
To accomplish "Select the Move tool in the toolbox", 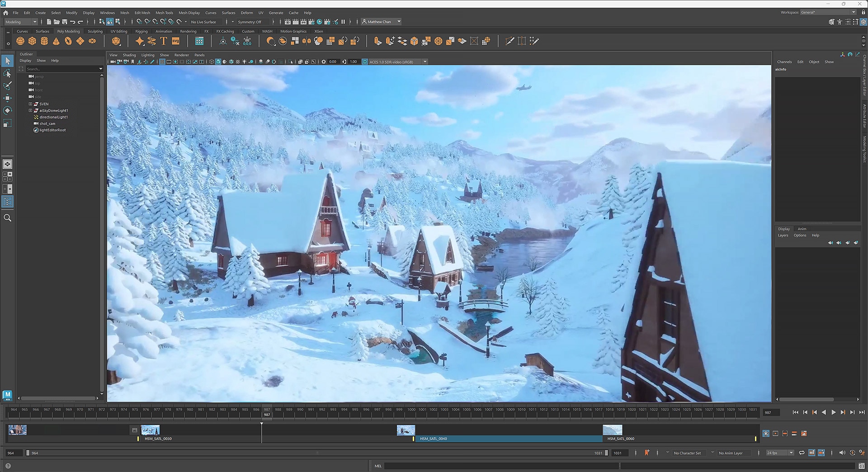I will click(8, 98).
